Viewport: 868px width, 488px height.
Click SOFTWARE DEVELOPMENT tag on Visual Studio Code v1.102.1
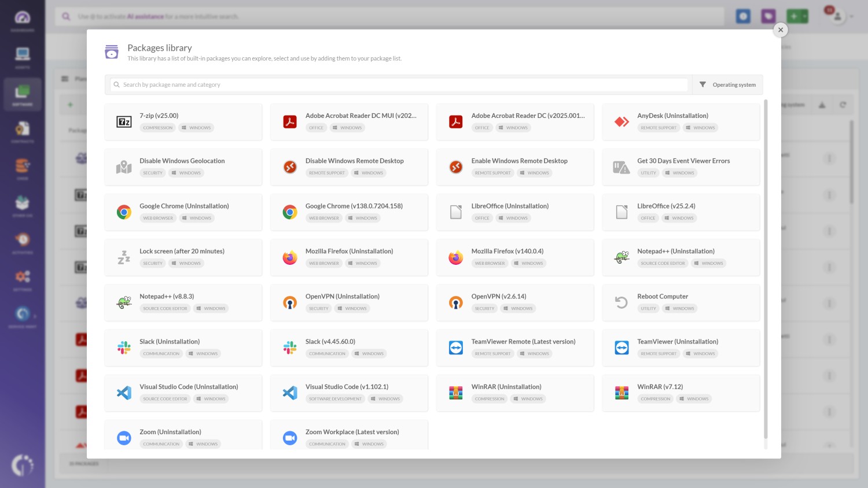[x=335, y=399]
